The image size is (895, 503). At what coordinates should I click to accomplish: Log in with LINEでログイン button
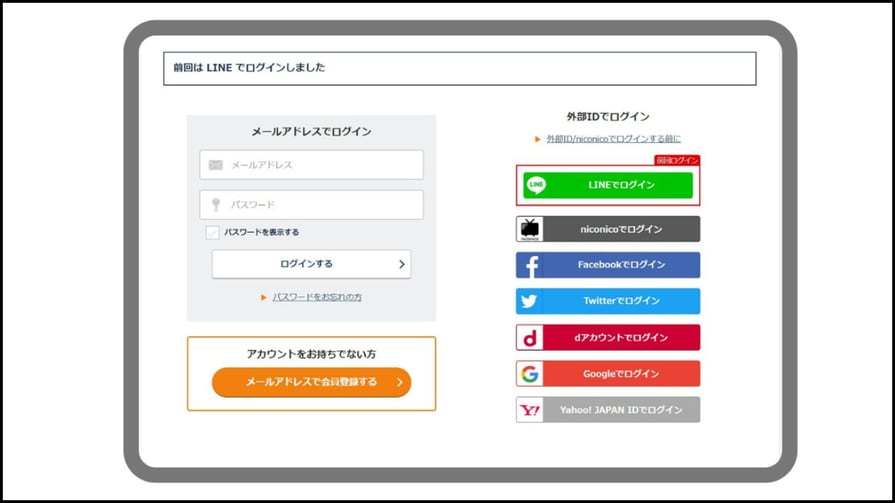coord(608,185)
